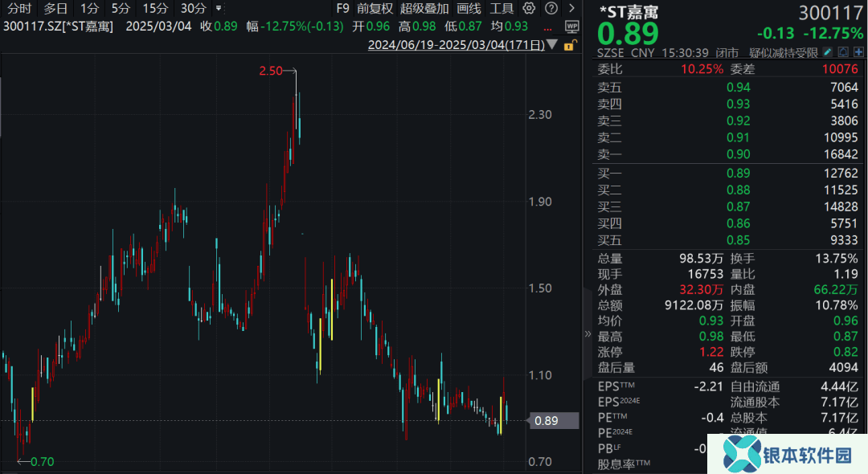Viewport: 868px width, 474px height.
Task: Click the plus add to watchlist icon
Action: pos(858,52)
